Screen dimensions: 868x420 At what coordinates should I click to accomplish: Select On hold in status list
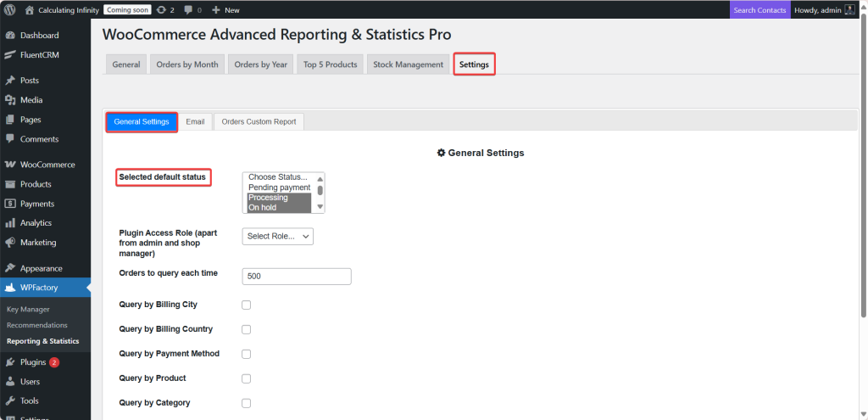[279, 208]
